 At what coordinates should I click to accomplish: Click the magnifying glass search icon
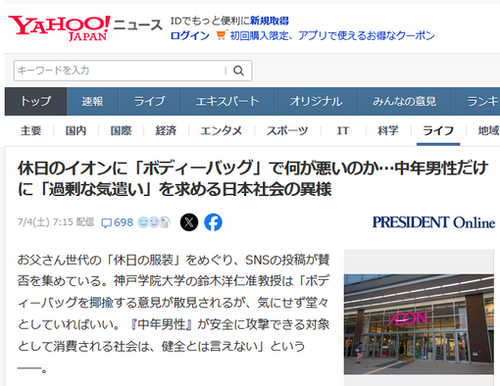point(238,71)
